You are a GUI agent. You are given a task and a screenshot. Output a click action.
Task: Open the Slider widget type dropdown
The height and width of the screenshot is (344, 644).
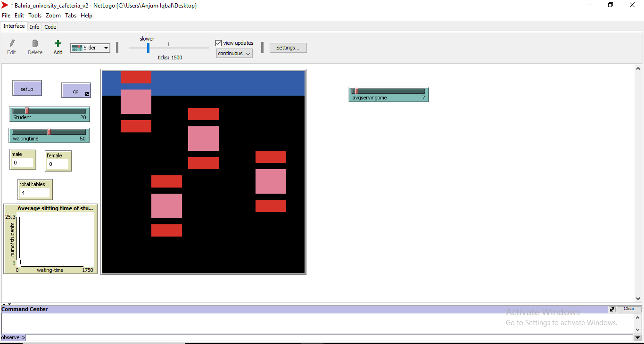pos(106,48)
